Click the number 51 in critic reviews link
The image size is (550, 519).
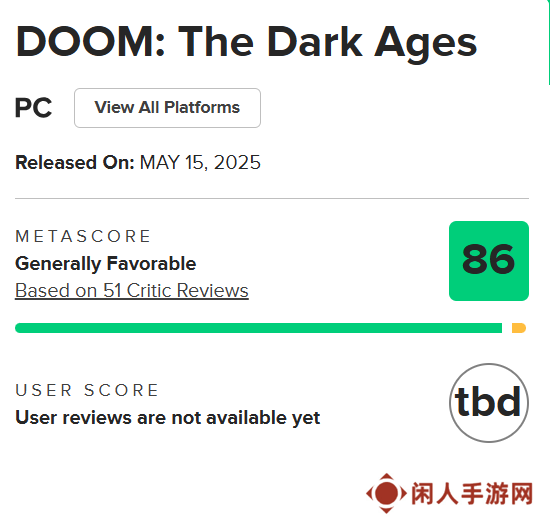pos(112,290)
